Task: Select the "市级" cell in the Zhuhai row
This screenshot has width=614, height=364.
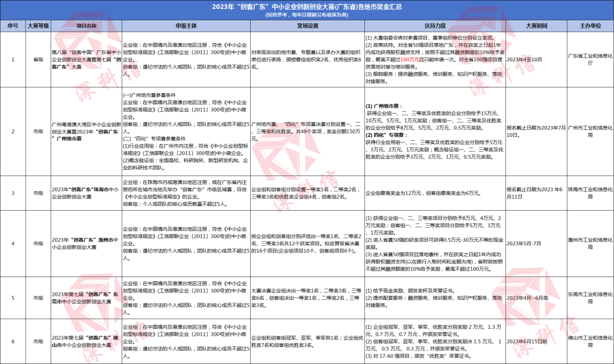Action: (x=38, y=193)
